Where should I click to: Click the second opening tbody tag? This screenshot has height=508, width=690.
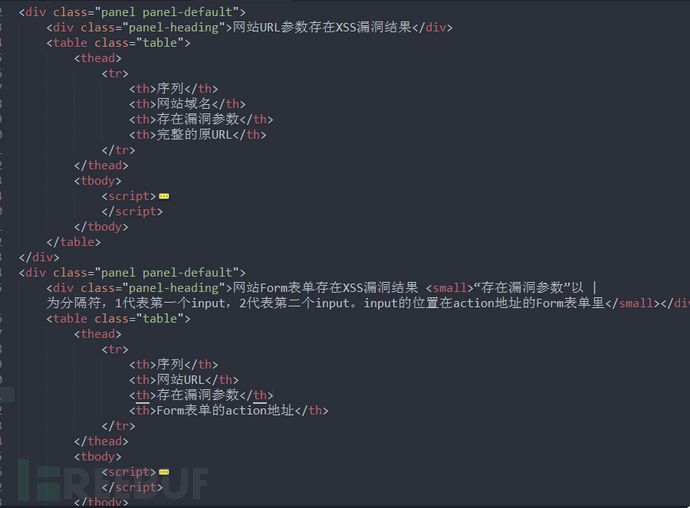pyautogui.click(x=98, y=456)
